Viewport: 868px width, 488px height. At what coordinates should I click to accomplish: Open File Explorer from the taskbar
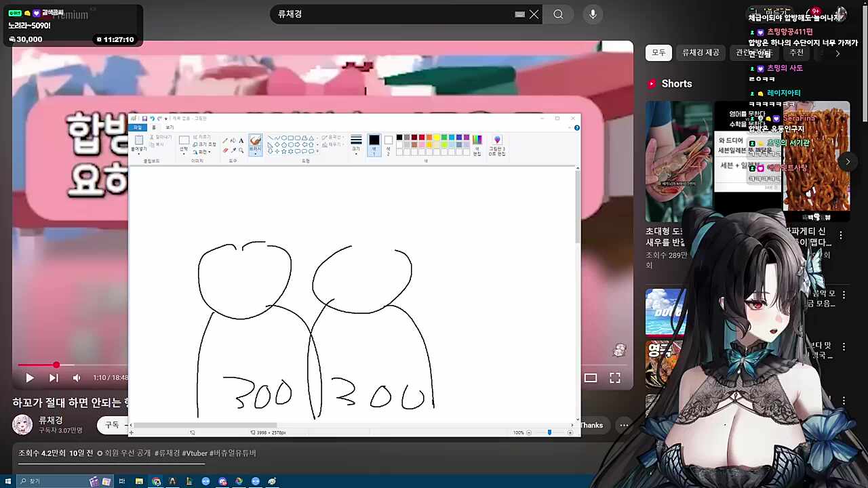[x=139, y=481]
